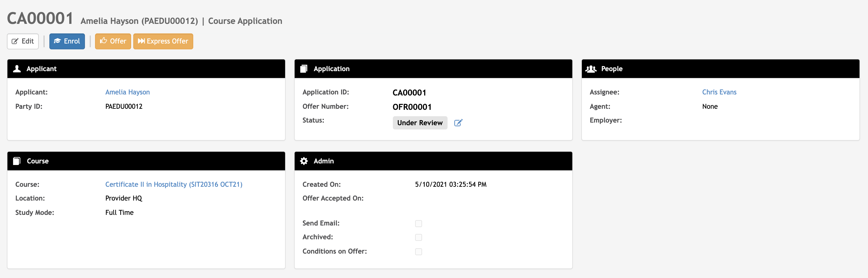Click the graduation cap icon on Enrol
The height and width of the screenshot is (278, 868).
tap(57, 41)
